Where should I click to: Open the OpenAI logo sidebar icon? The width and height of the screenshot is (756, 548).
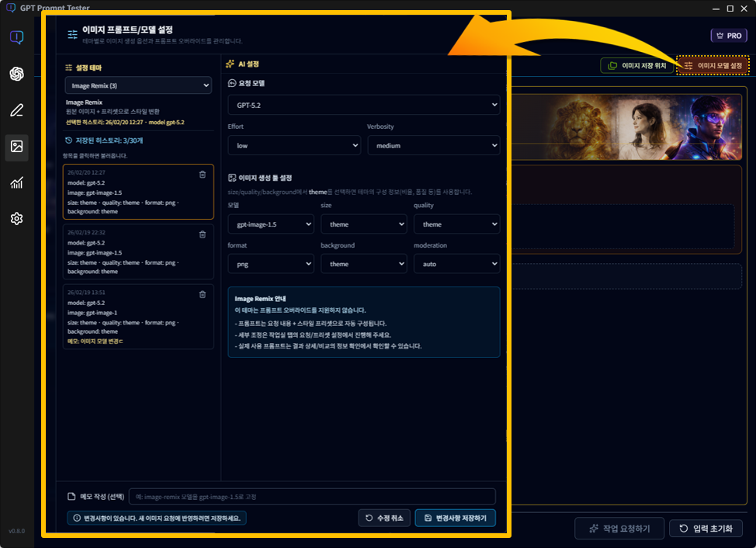click(16, 74)
